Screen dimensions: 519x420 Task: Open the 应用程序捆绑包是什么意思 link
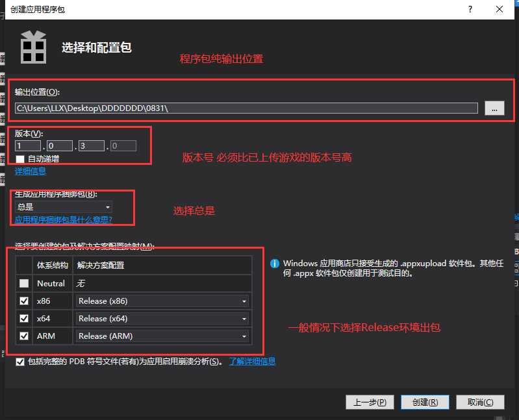tap(63, 220)
